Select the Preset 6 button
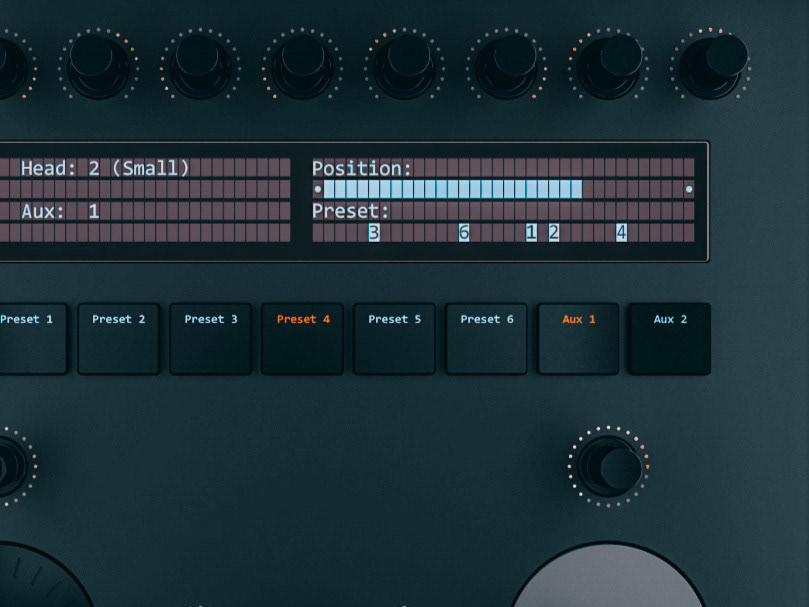This screenshot has height=607, width=809. pos(486,338)
